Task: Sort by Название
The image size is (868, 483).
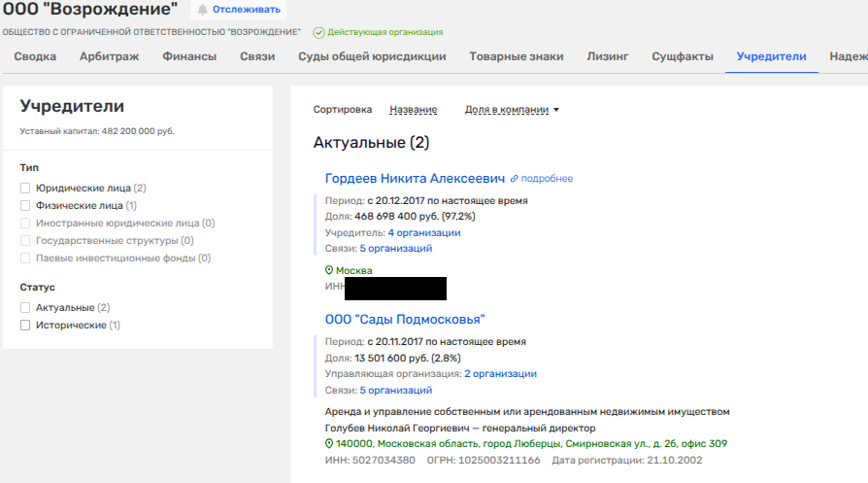Action: [x=413, y=110]
